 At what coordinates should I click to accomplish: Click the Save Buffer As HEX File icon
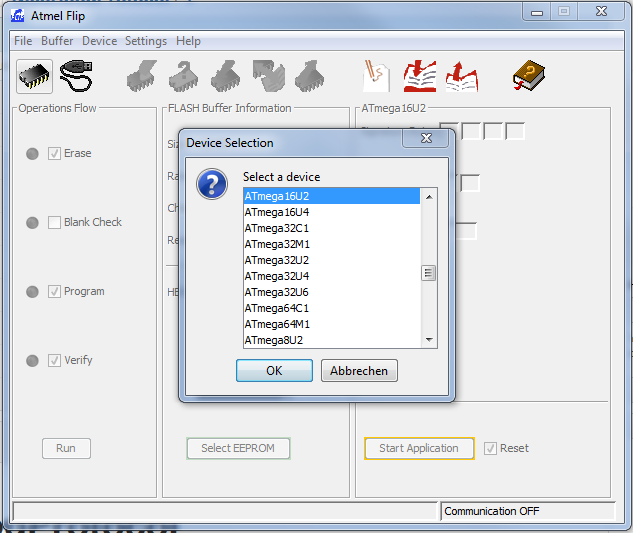tap(462, 76)
